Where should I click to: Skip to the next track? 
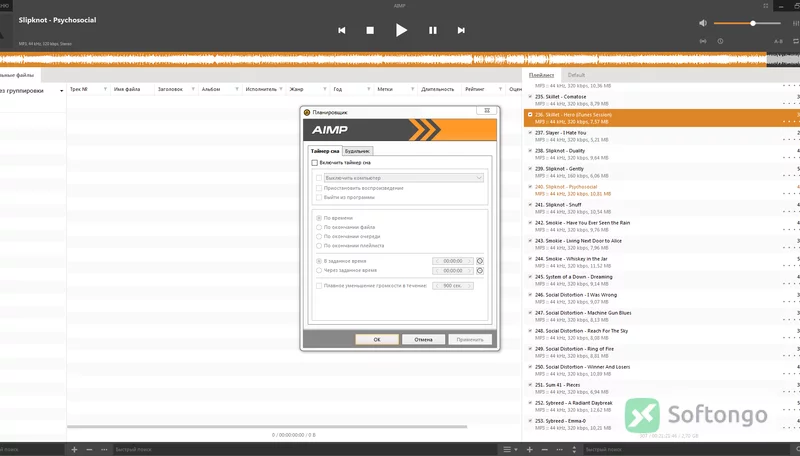pos(461,31)
